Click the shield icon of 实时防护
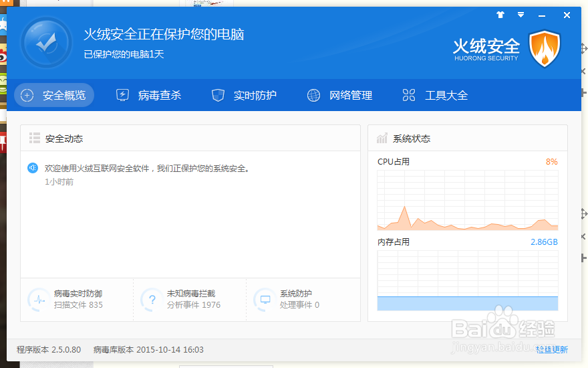Viewport: 588px width, 368px height. click(x=218, y=96)
